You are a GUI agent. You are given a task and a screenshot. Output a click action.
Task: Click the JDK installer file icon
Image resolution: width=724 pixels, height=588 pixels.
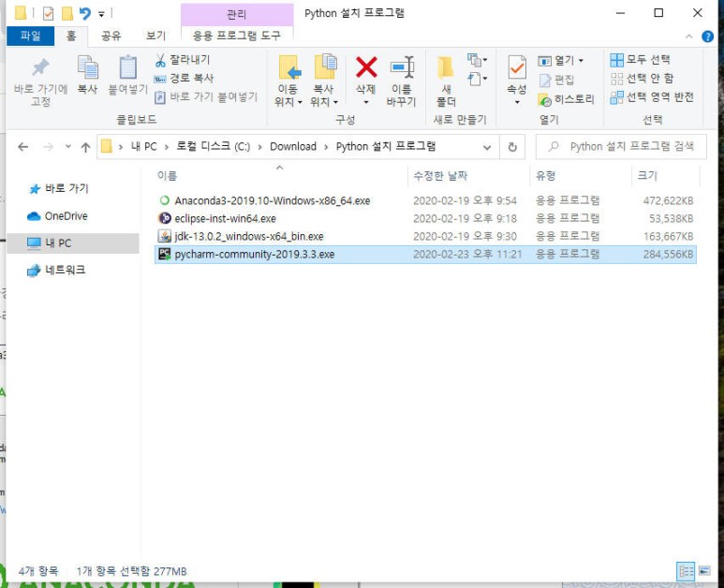(165, 236)
